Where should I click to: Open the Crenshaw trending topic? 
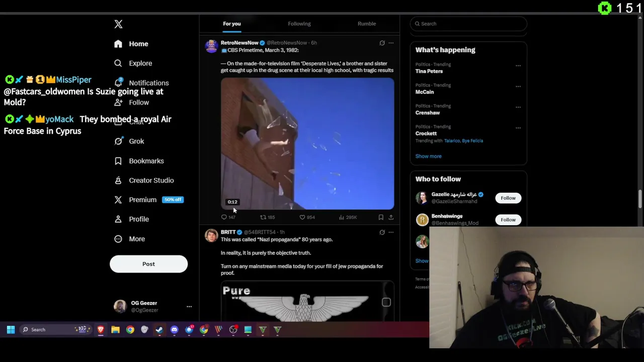pos(428,113)
